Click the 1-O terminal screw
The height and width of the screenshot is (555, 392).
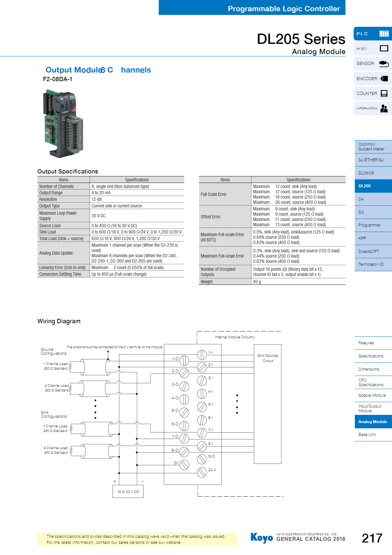184,360
